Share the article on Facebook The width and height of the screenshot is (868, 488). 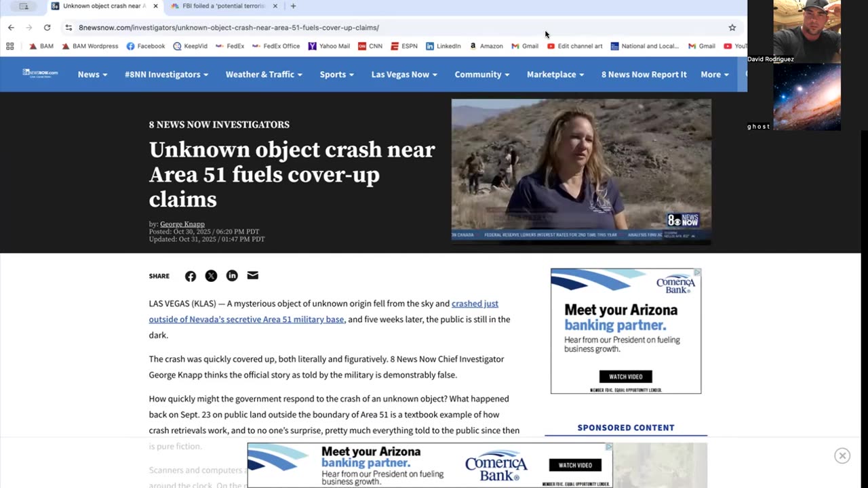[x=191, y=276]
